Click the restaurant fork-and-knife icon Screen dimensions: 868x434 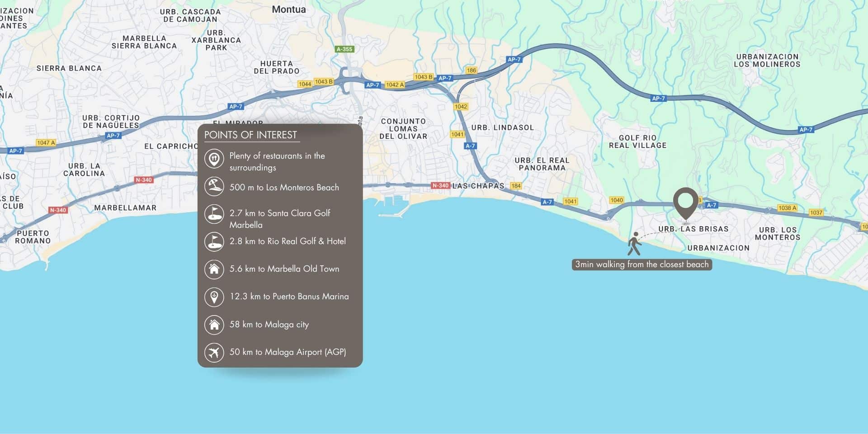pos(214,159)
